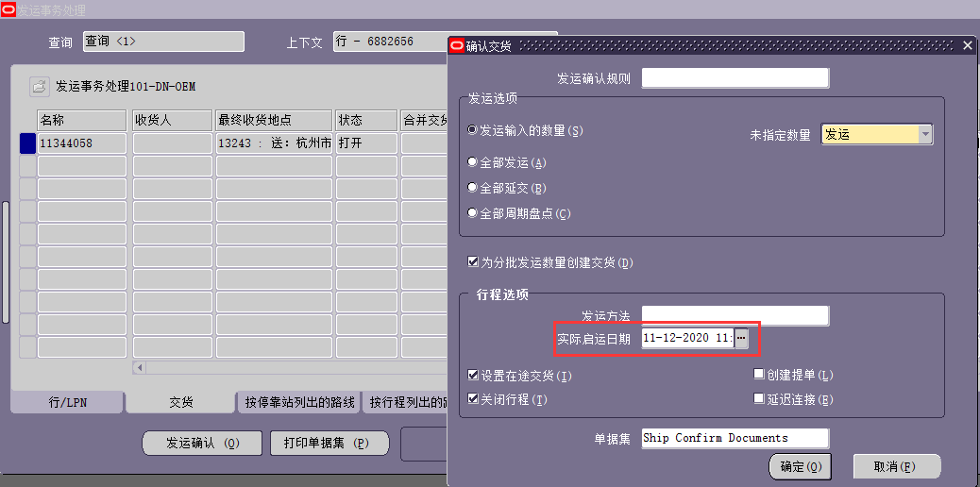This screenshot has height=487, width=980.
Task: Click the 发运方法 input field
Action: 735,315
